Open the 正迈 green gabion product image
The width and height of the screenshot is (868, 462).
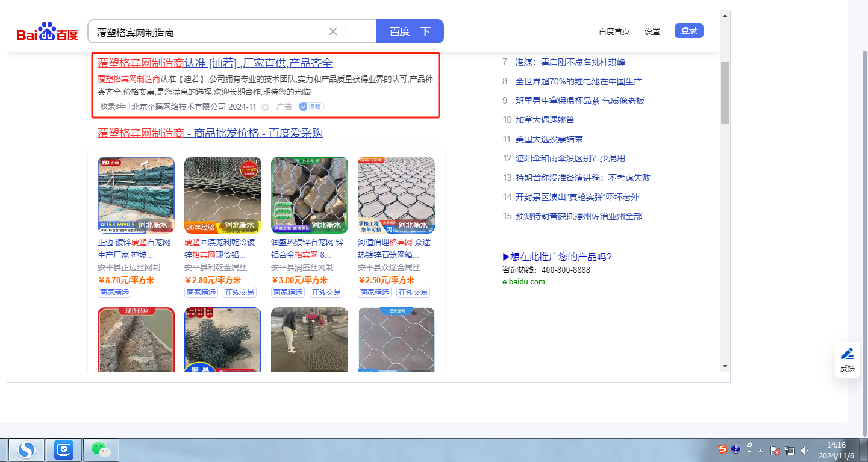pos(136,195)
